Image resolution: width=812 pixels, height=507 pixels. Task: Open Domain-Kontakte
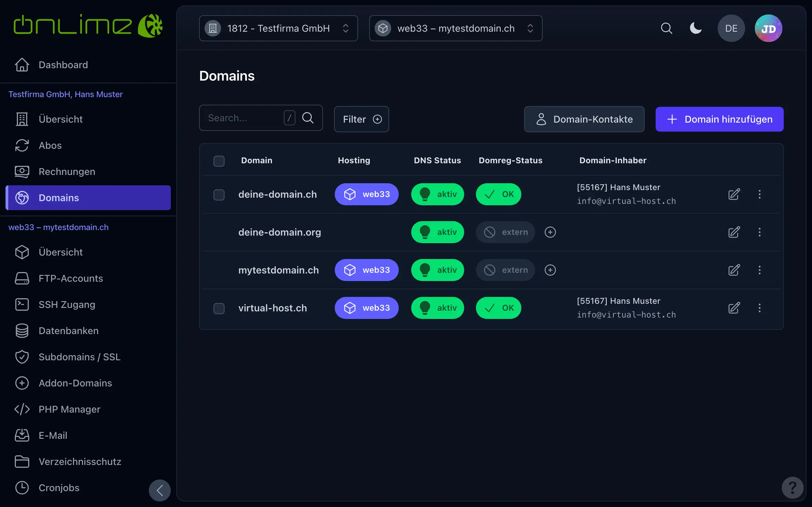tap(584, 119)
